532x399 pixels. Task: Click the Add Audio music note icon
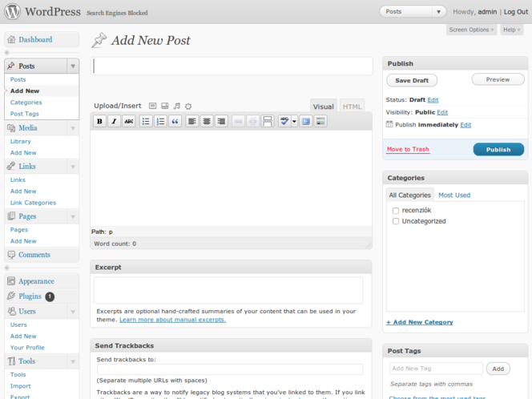coord(176,106)
